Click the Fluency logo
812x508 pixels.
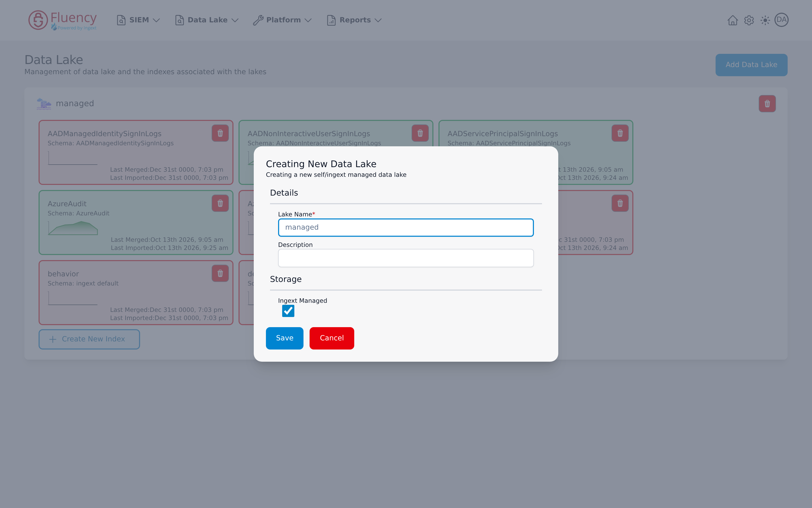coord(63,20)
